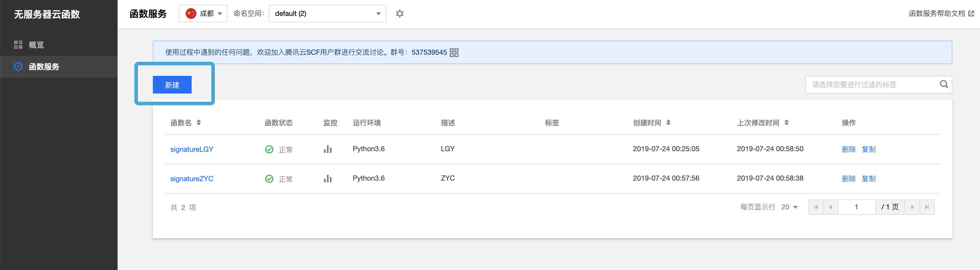
Task: Open namespace settings gear icon
Action: (x=399, y=14)
